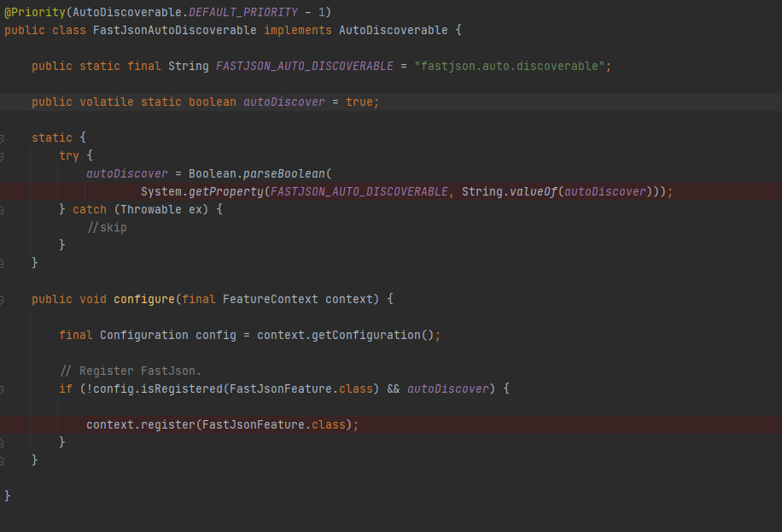Click fold end marker closing configure method
The image size is (782, 532).
pyautogui.click(x=3, y=460)
